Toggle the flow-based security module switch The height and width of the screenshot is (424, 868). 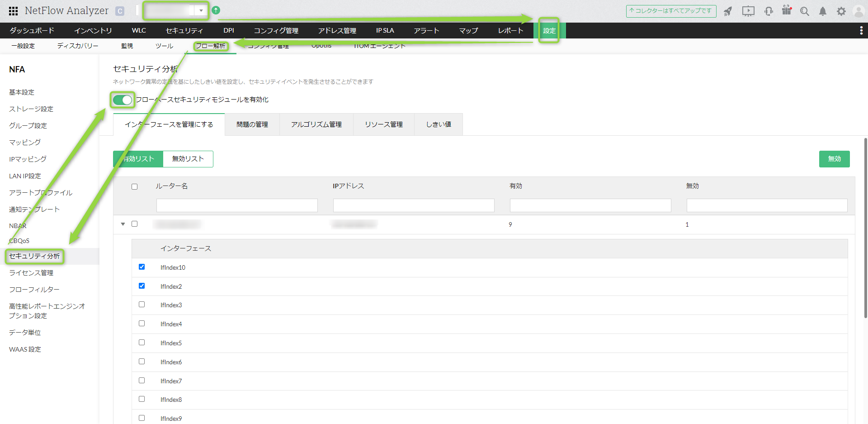click(x=123, y=100)
